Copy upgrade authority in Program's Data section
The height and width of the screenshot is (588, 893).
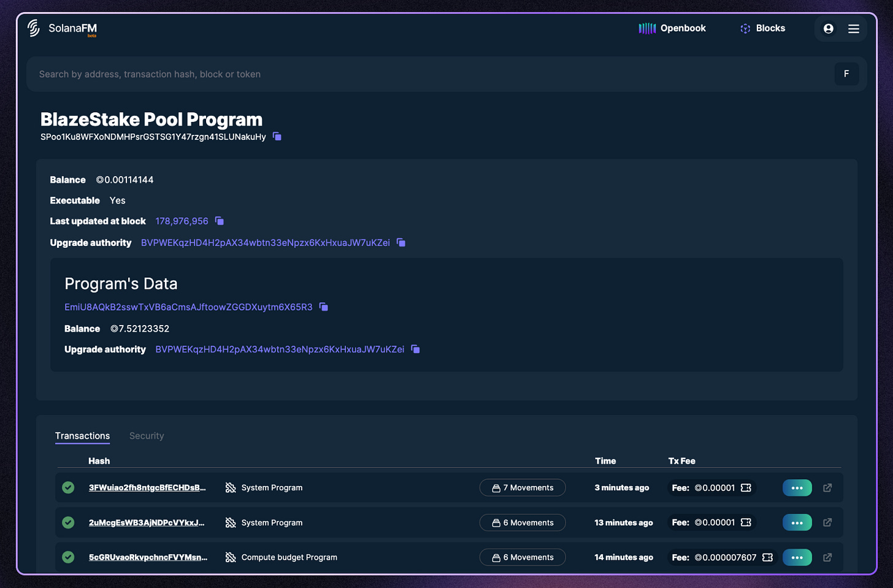point(415,349)
